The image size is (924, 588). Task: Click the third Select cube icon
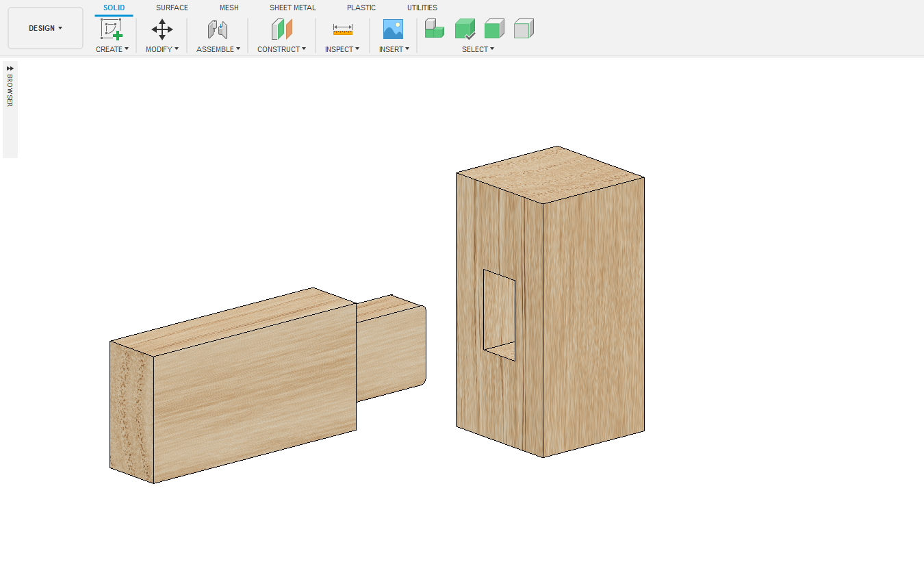point(493,29)
